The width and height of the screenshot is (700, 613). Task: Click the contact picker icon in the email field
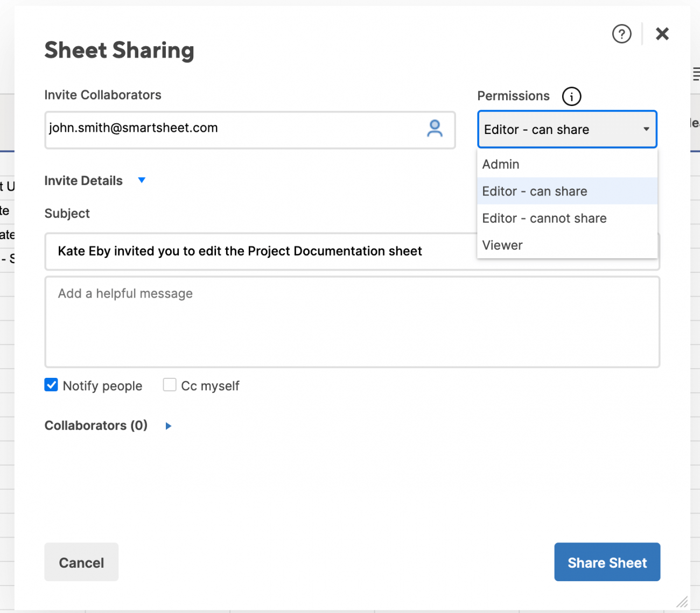[x=434, y=129]
